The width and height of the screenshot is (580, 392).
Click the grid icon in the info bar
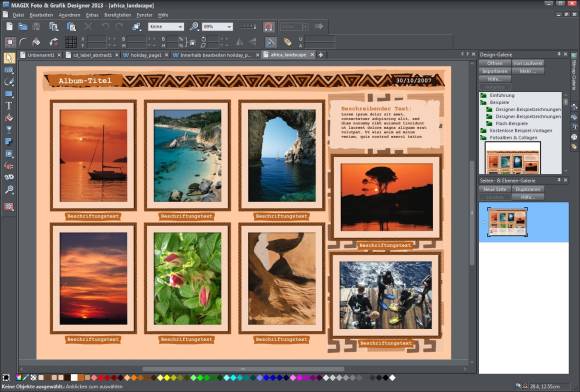(71, 42)
